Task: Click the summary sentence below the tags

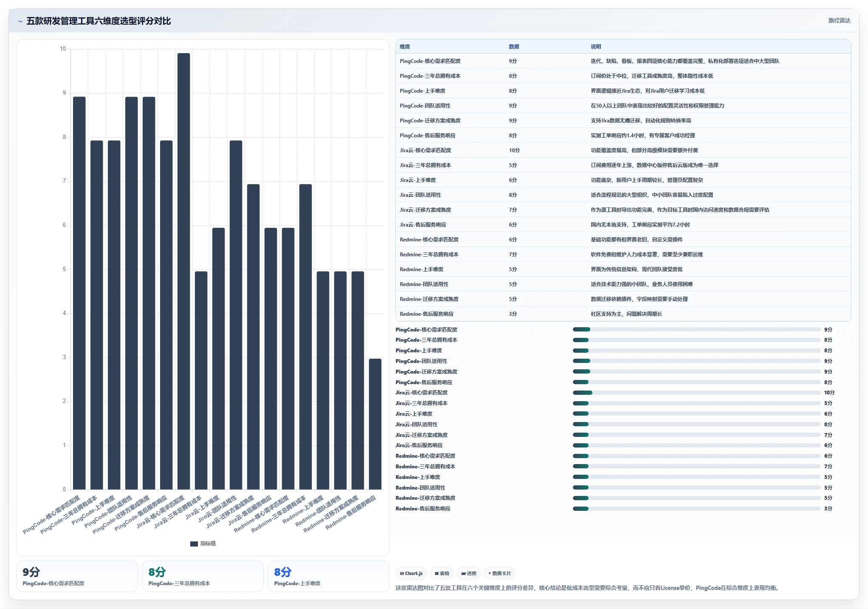Action: coord(588,588)
